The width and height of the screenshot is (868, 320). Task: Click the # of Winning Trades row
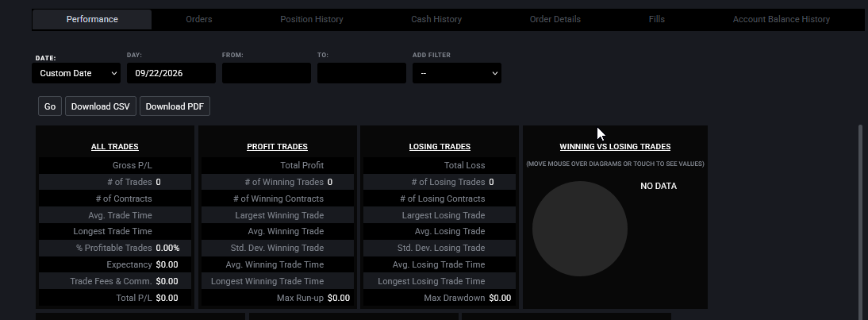278,182
